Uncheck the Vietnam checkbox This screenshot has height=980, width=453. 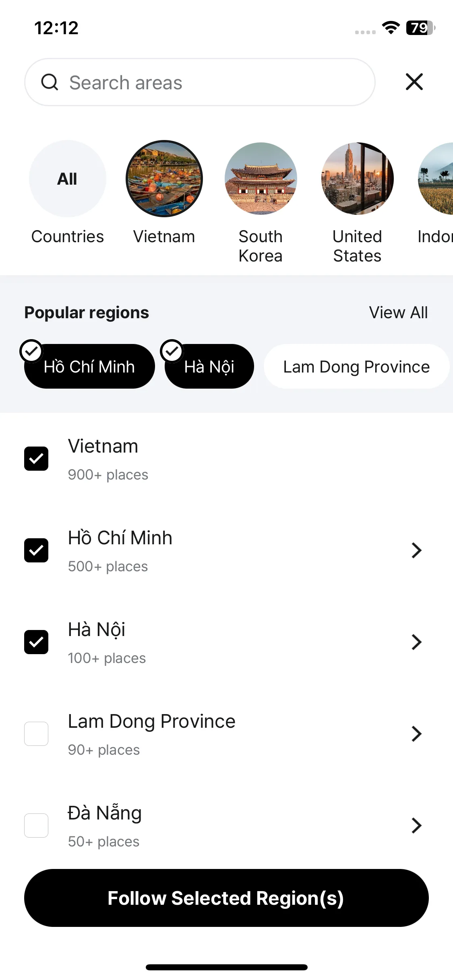(x=36, y=459)
